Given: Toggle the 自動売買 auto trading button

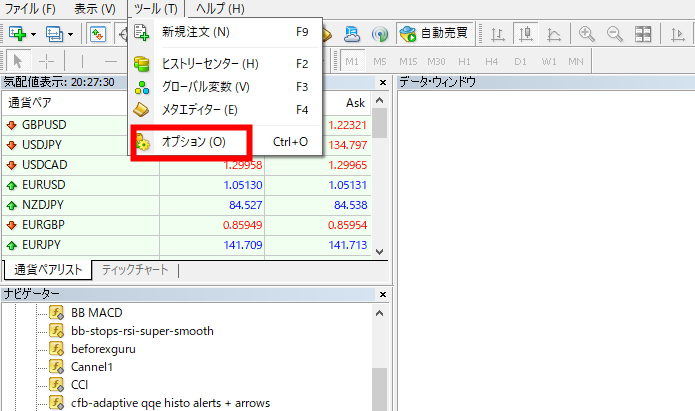Looking at the screenshot, I should click(435, 34).
